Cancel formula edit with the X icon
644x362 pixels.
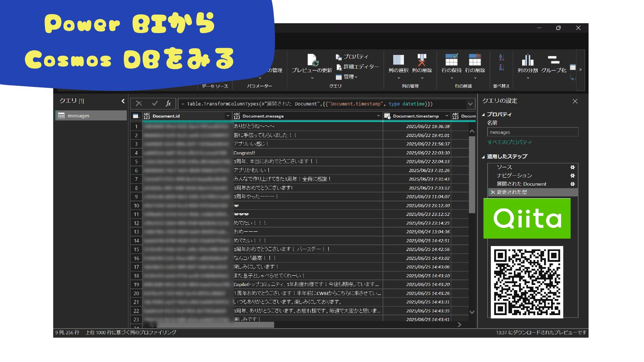tap(139, 104)
